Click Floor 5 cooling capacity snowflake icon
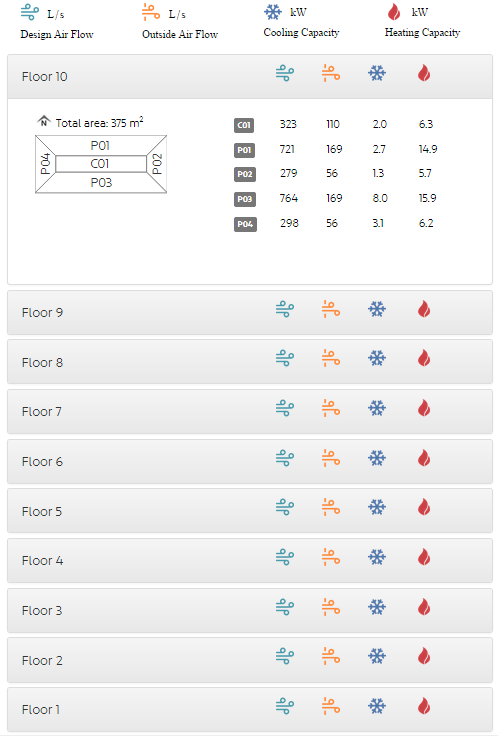Screen dimensions: 498x736 tap(377, 507)
